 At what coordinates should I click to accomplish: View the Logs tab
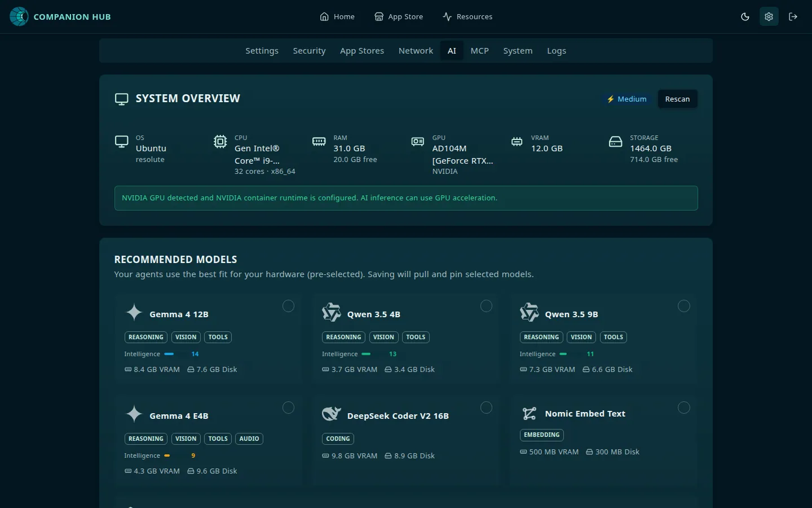(557, 51)
